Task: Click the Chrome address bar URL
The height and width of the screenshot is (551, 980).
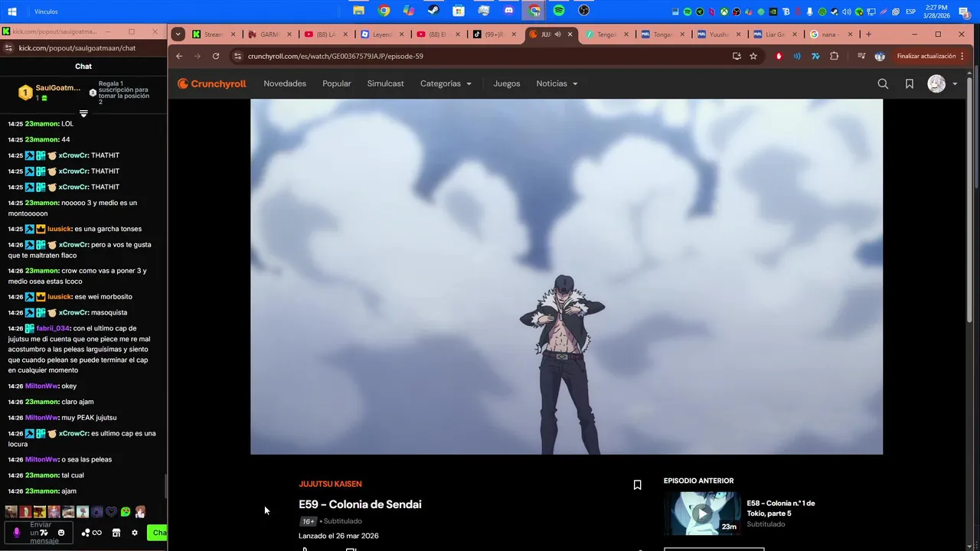Action: click(x=335, y=56)
